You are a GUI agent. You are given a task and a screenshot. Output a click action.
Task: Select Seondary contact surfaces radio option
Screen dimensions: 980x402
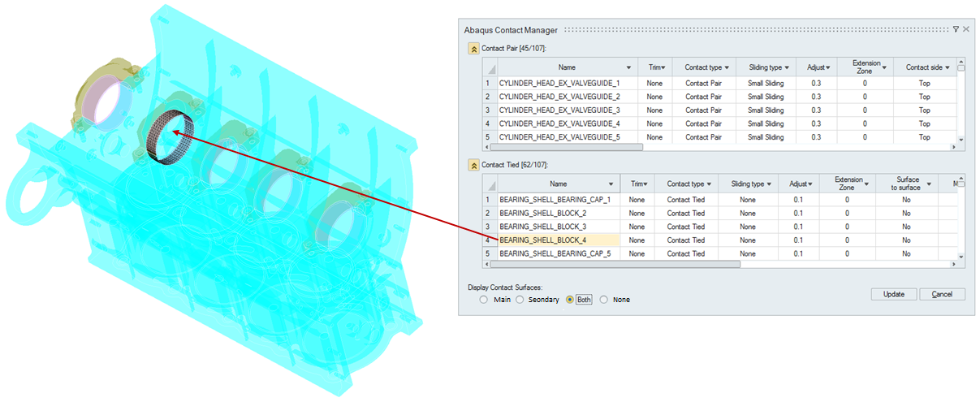click(520, 300)
